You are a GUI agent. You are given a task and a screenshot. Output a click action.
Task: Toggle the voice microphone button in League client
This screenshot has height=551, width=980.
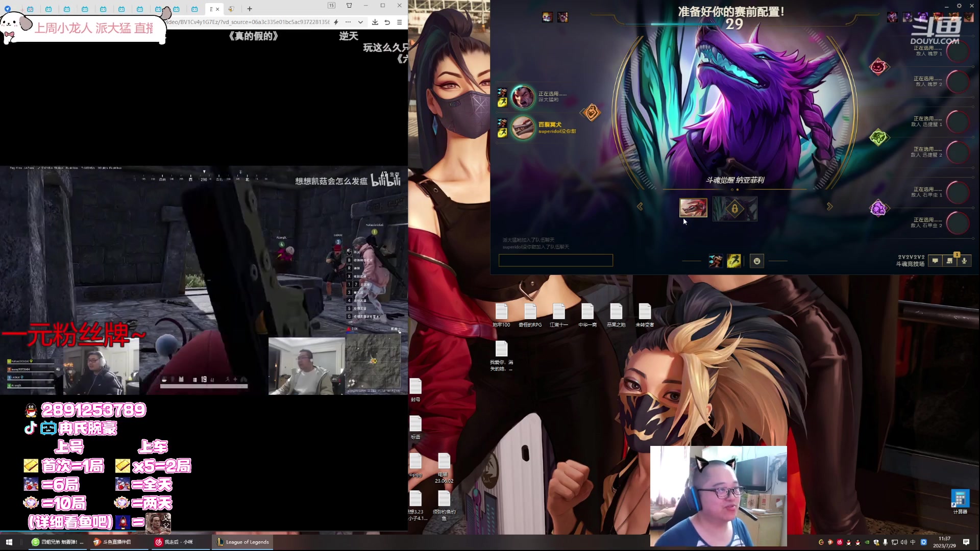tap(964, 260)
